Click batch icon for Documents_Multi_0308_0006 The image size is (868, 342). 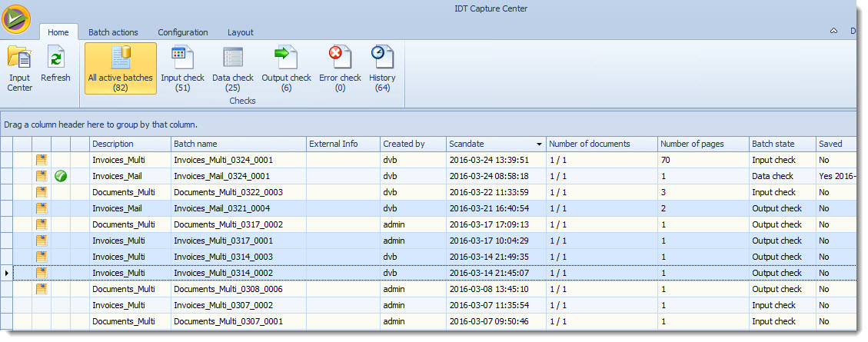pyautogui.click(x=42, y=289)
